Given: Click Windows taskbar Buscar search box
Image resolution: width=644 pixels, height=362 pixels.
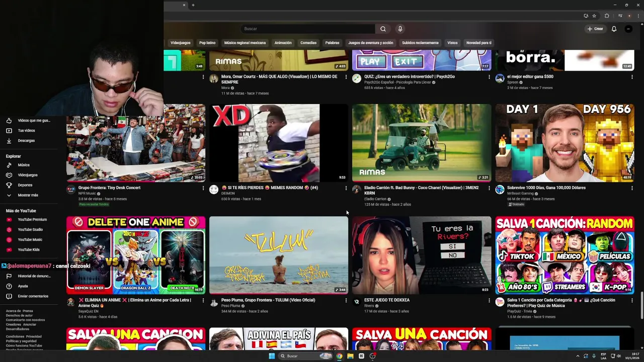Looking at the screenshot, I should (306, 356).
